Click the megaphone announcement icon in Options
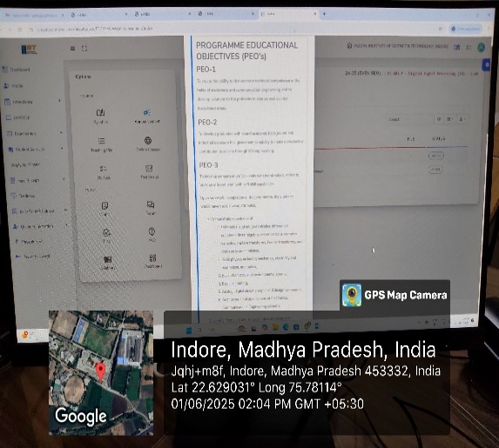The image size is (499, 448). pyautogui.click(x=146, y=112)
